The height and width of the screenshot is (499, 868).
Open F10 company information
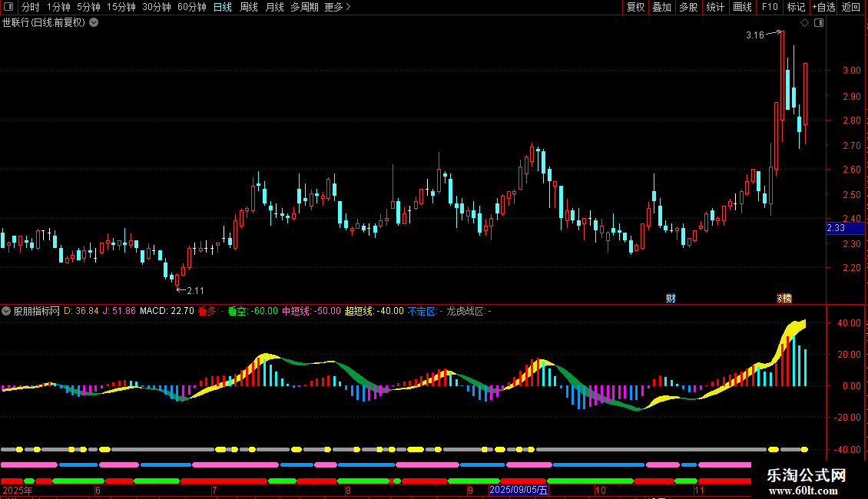click(x=770, y=7)
